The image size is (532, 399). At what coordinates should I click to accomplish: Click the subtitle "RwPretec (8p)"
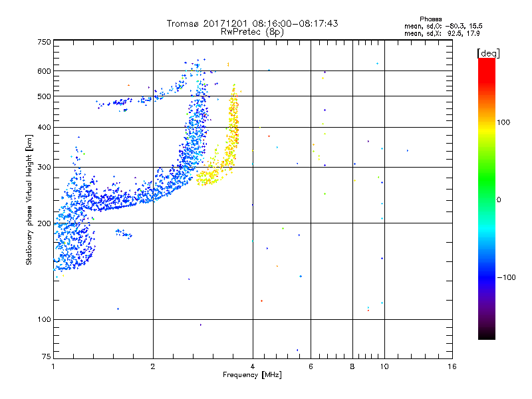pyautogui.click(x=252, y=32)
